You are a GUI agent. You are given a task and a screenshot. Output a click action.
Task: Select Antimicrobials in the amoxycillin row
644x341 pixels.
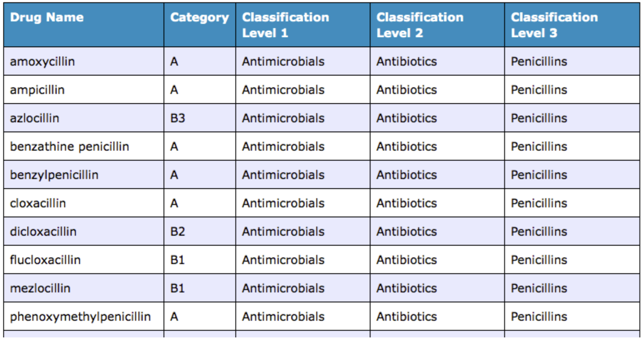[x=283, y=62]
